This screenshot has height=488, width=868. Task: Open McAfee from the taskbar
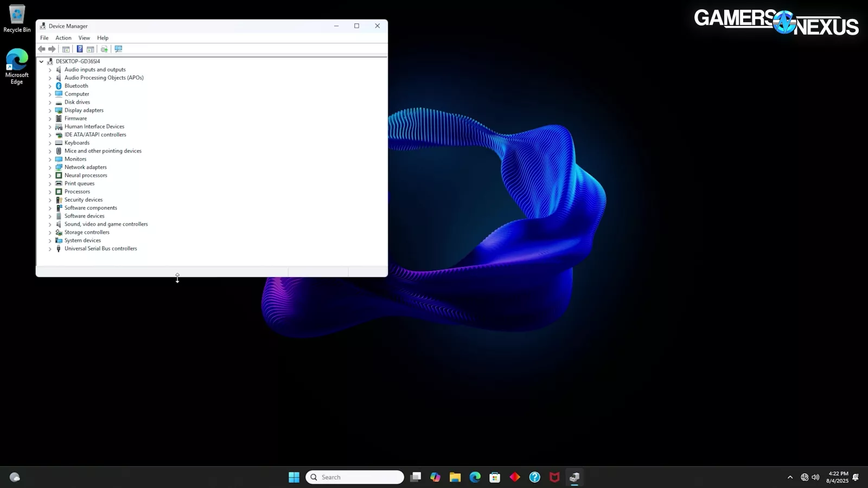click(x=554, y=477)
